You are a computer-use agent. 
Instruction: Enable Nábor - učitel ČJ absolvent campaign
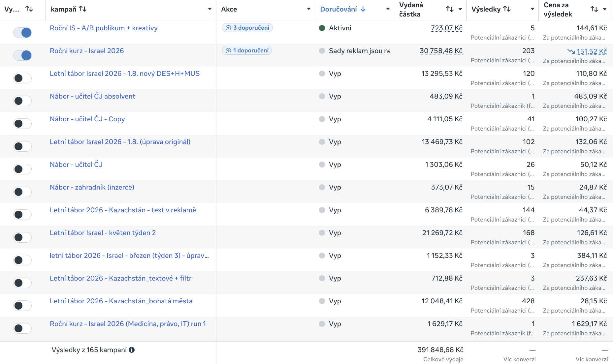point(22,101)
